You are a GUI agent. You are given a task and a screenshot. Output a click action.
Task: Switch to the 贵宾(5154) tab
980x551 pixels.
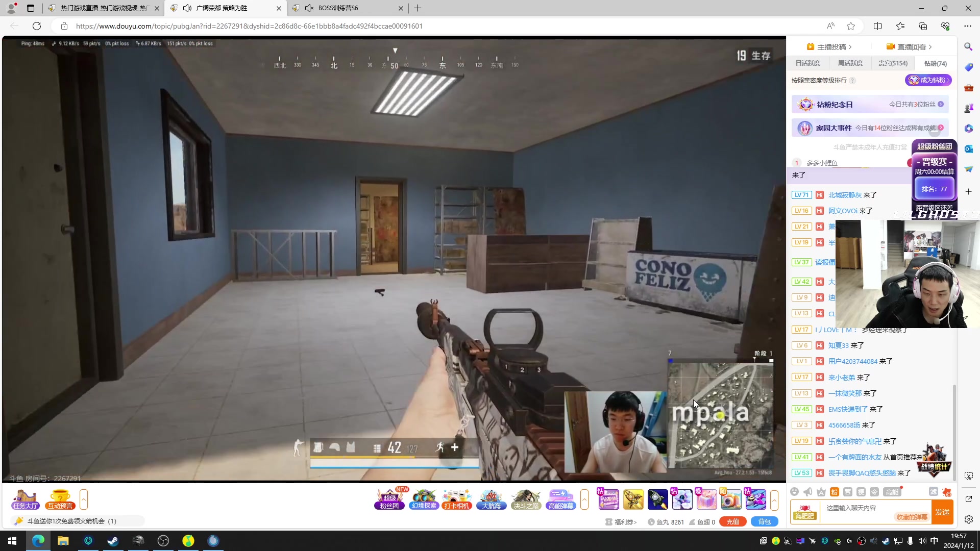point(893,63)
